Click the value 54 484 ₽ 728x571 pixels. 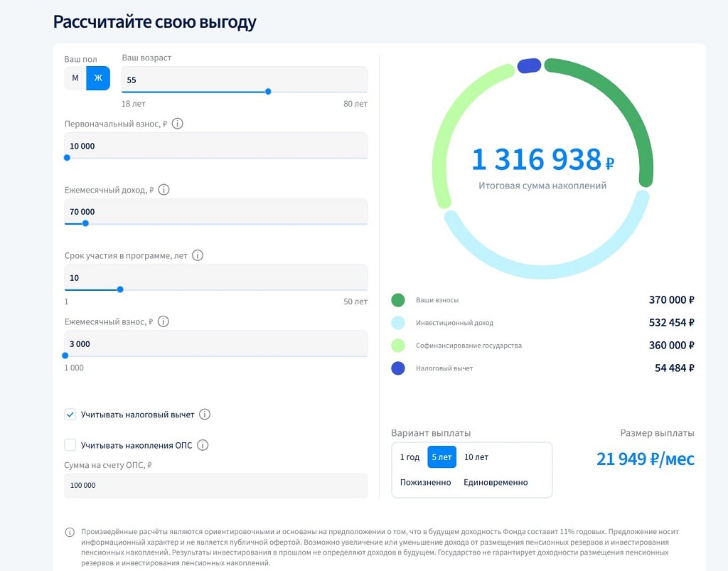[674, 368]
